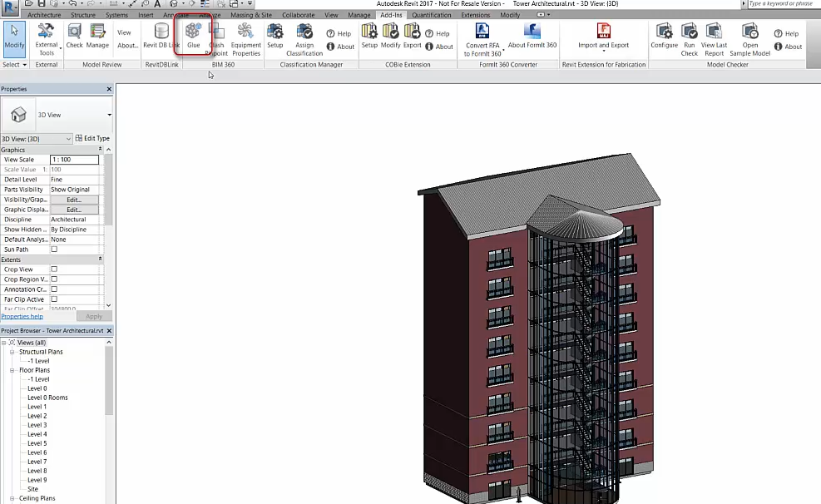Toggle the Far Clip Active checkbox
Image resolution: width=821 pixels, height=504 pixels.
pyautogui.click(x=54, y=299)
